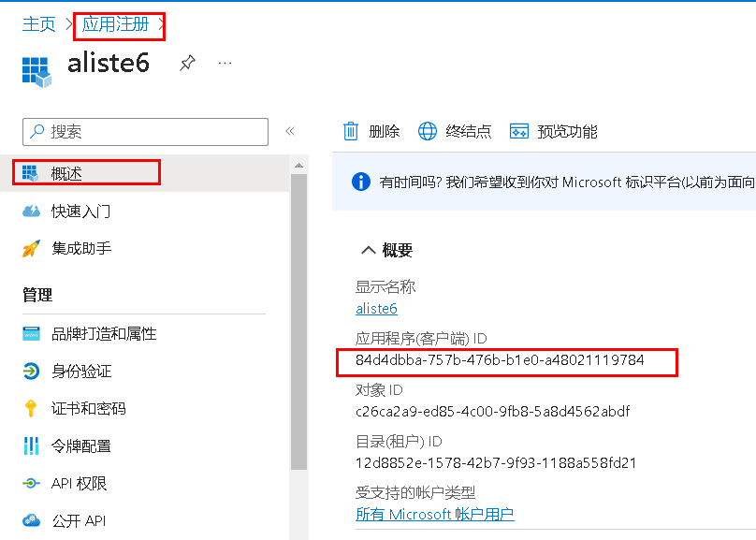756x540 pixels.
Task: Open the aliste6 display name link
Action: tap(376, 308)
